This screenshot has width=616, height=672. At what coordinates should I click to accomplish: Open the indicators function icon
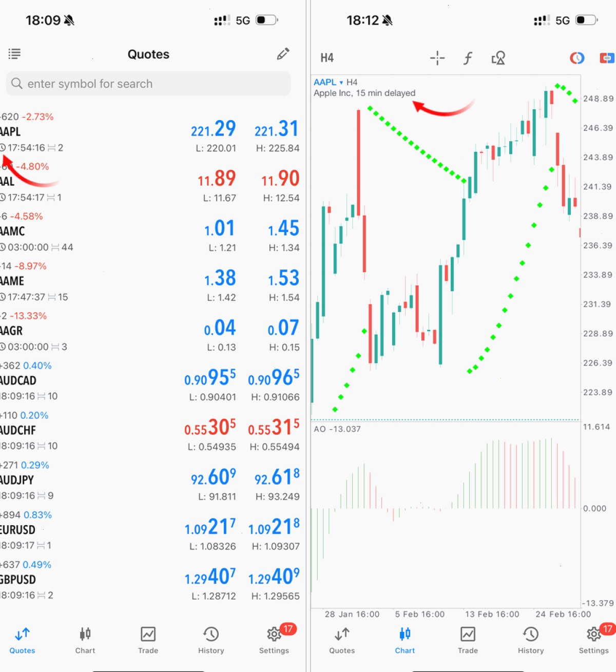468,58
